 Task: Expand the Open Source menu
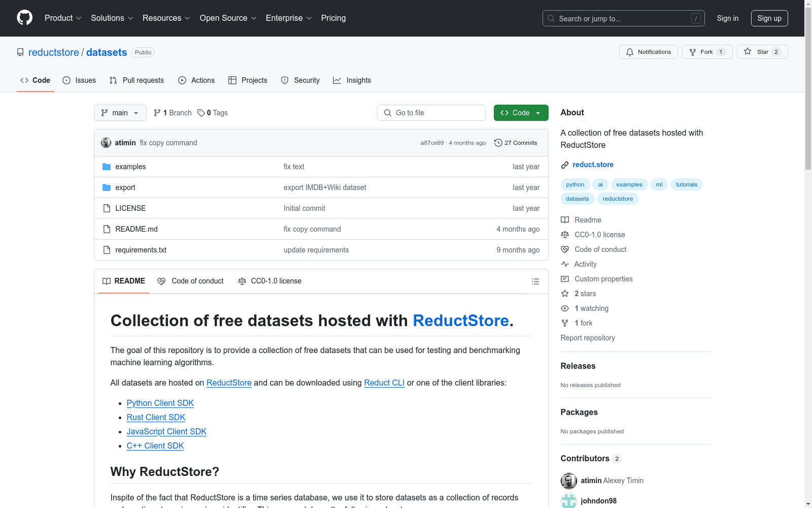(228, 18)
